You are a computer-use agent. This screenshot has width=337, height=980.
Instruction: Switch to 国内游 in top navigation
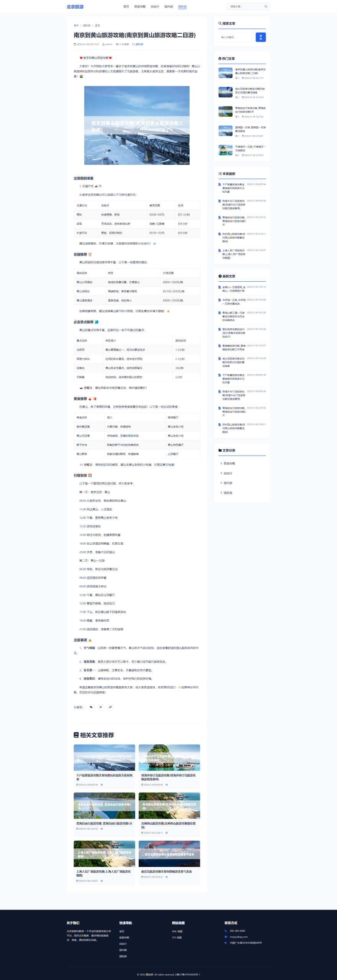[x=168, y=7]
